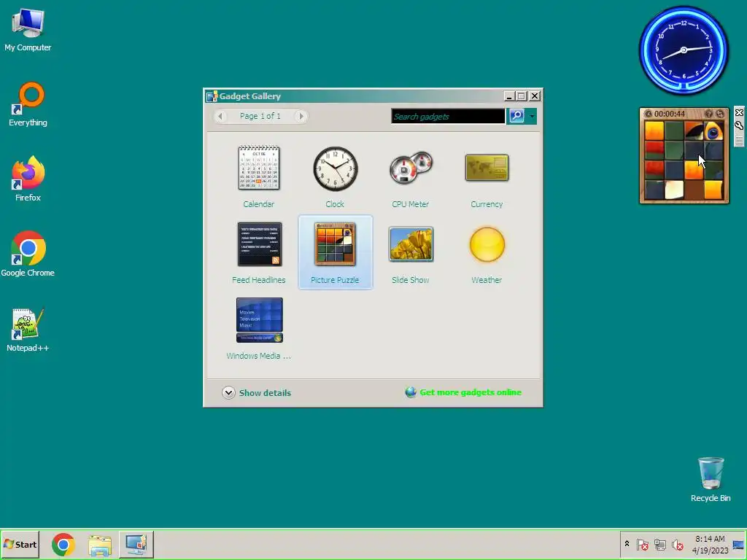Open the file explorer taskbar icon

pyautogui.click(x=99, y=545)
